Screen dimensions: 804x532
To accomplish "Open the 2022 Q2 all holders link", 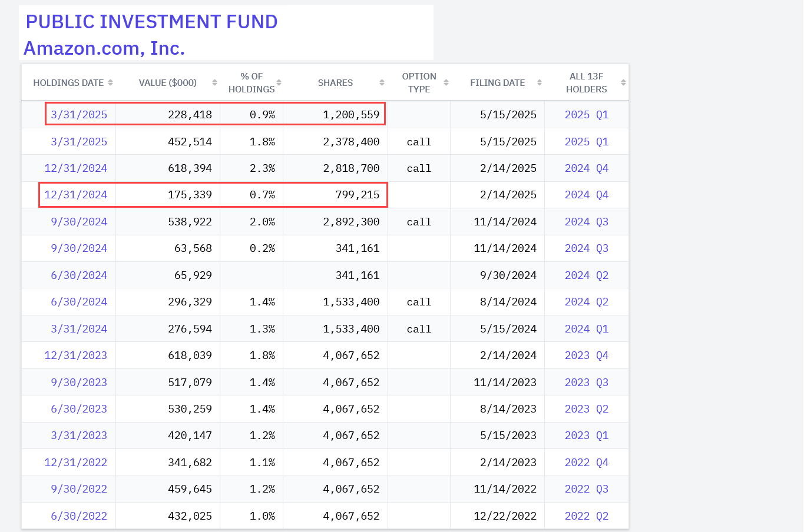I will pos(587,516).
